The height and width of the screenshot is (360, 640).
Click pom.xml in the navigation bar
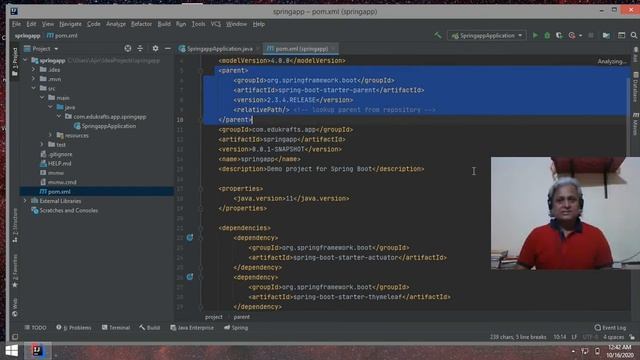coord(62,36)
